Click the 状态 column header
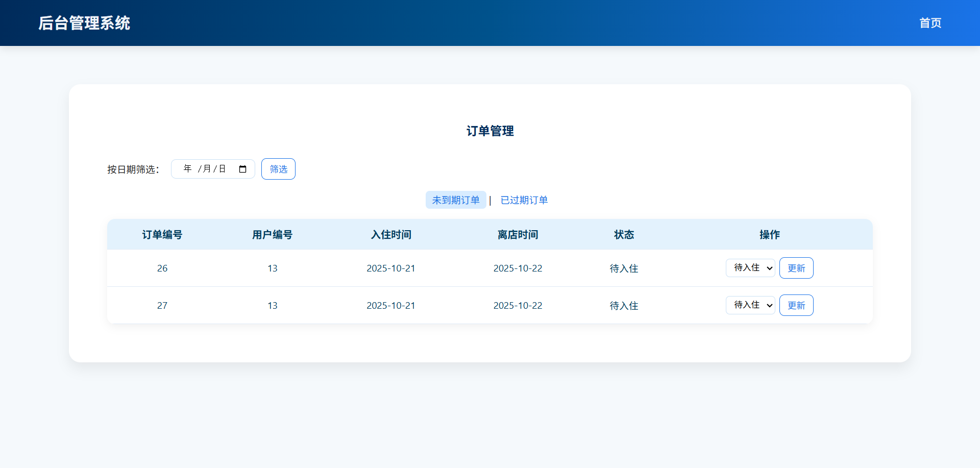Screen dimensions: 980x468 coord(623,234)
